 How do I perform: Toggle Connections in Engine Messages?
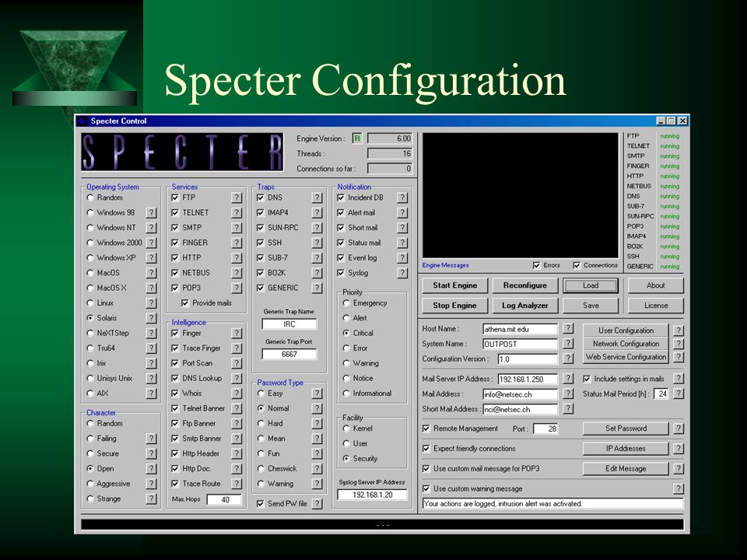pos(577,265)
